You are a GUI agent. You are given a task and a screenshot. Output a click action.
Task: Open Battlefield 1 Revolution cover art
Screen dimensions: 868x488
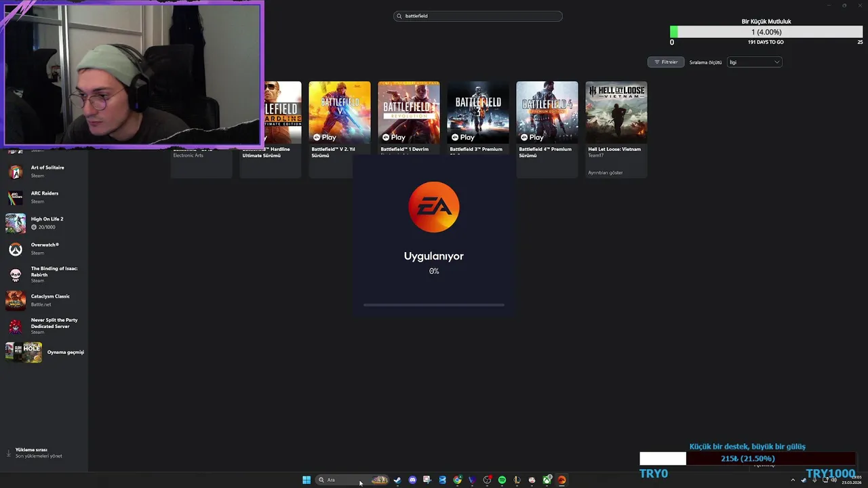(x=409, y=112)
